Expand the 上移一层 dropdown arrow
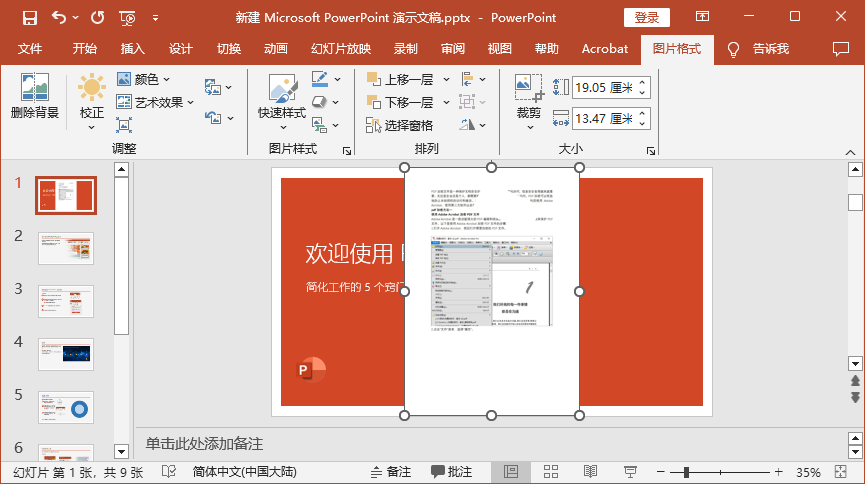Viewport: 865px width, 484px height. pos(446,79)
